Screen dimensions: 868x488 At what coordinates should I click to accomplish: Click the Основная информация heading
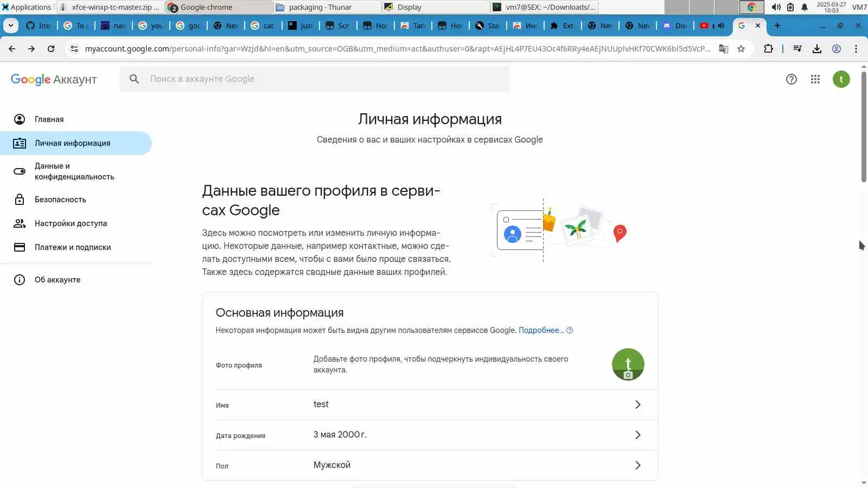pos(280,313)
